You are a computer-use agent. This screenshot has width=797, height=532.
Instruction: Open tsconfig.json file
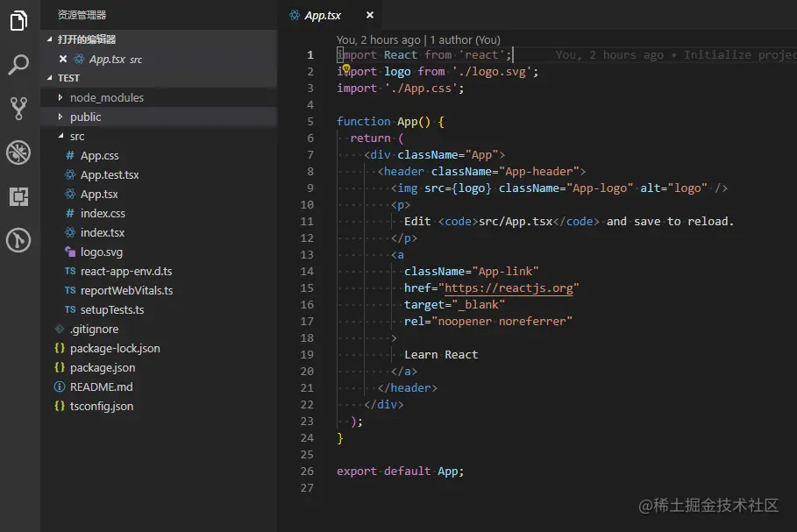point(159,407)
